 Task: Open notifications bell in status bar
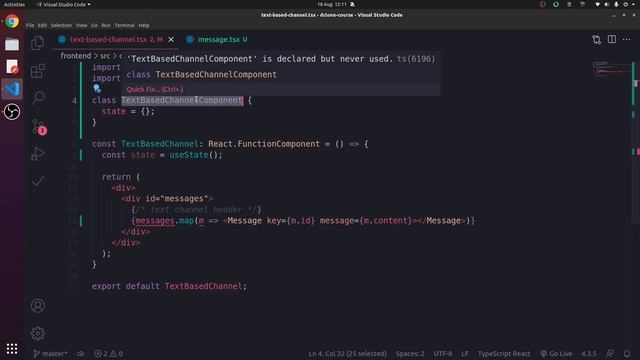[627, 353]
